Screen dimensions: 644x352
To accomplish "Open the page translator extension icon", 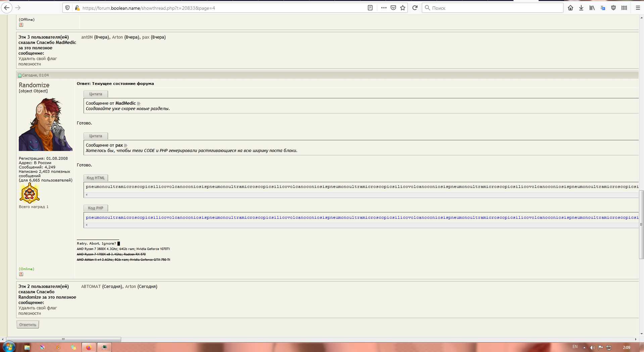I will click(603, 8).
